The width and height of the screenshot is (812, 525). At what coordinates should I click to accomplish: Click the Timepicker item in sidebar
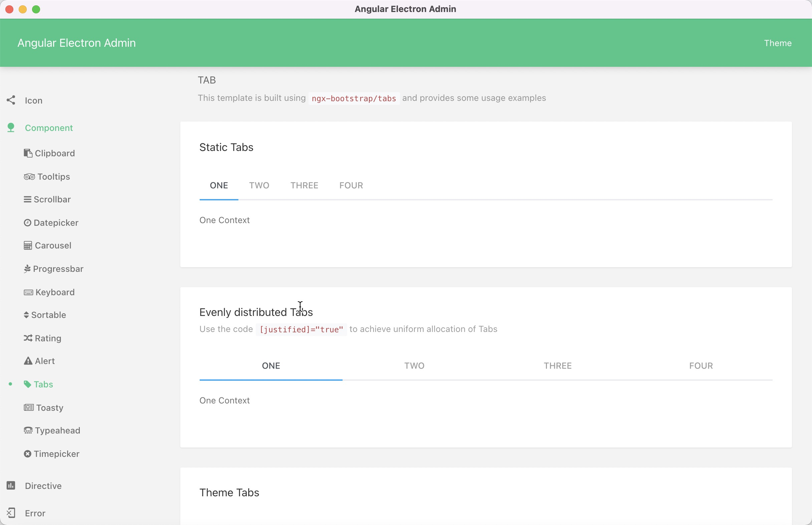tap(57, 454)
